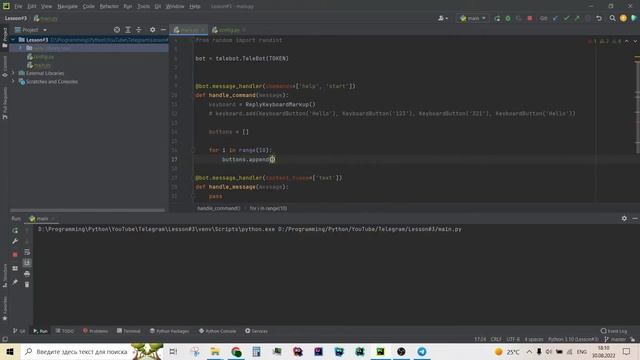Rollback changes using the undo arrow icon
Screen dimensions: 640x360
click(x=599, y=18)
